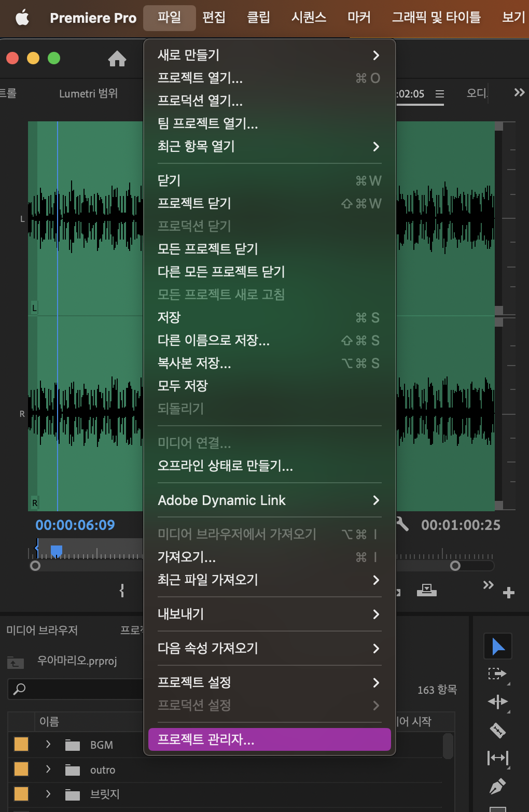Choose 프로젝트 열기... from the menu
Screen dimensions: 529x812
click(269, 78)
